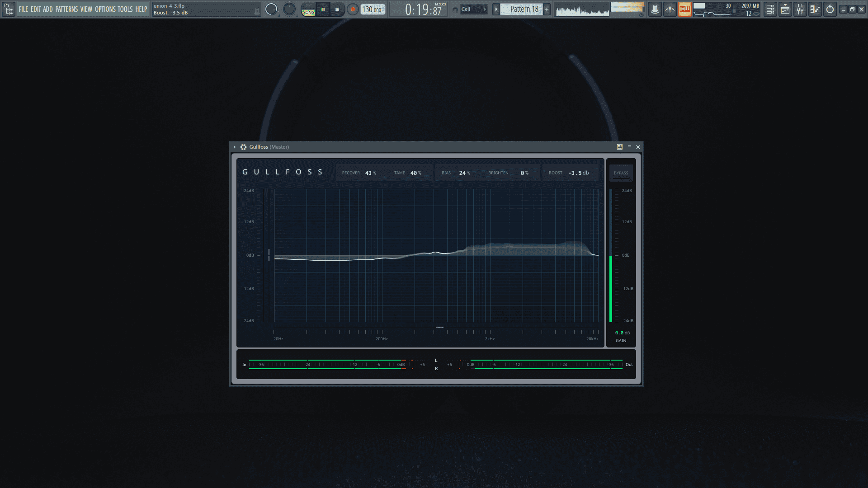The width and height of the screenshot is (868, 488).
Task: Select the Pattern 18 selector
Action: click(522, 9)
